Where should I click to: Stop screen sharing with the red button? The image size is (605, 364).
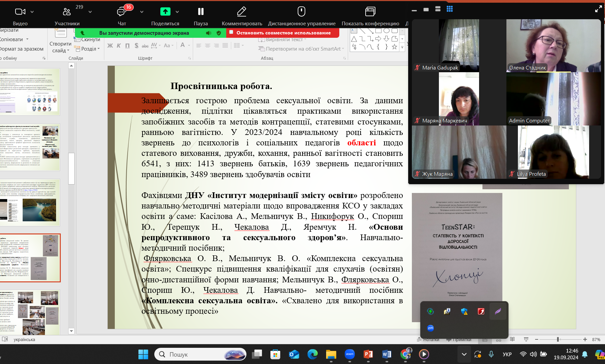click(x=283, y=33)
